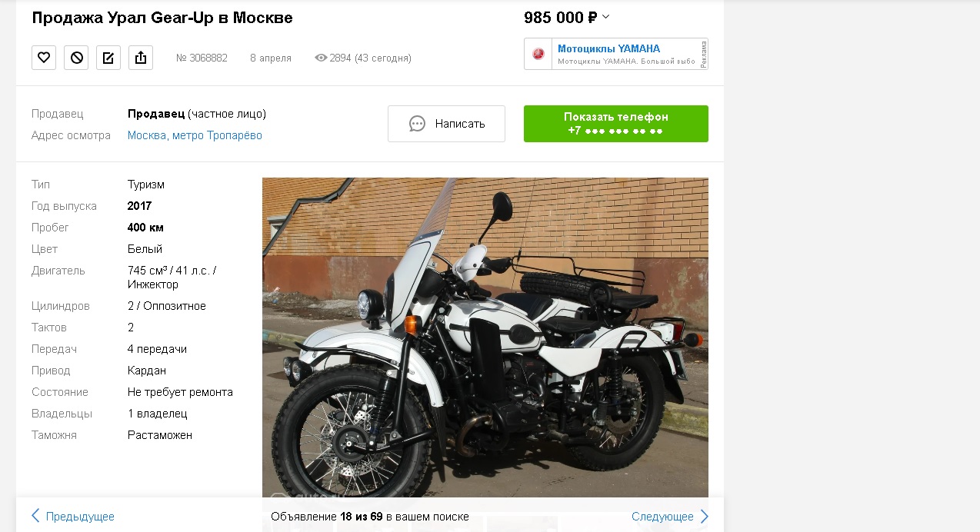The image size is (980, 532).
Task: Expand the price dropdown arrow
Action: [605, 17]
